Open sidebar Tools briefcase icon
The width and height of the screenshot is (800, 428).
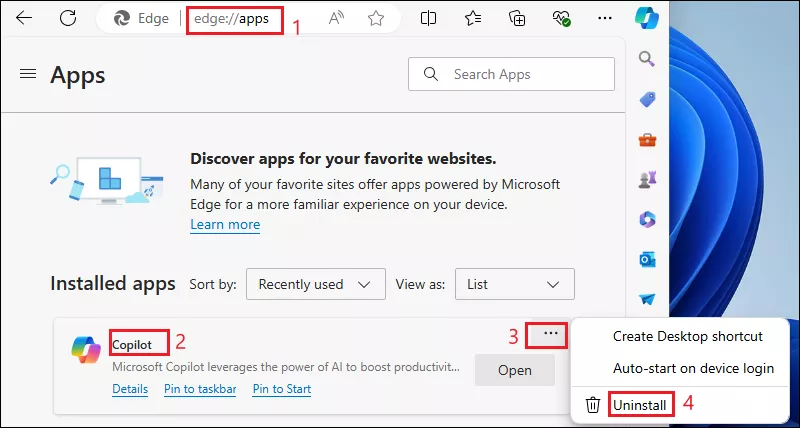647,139
